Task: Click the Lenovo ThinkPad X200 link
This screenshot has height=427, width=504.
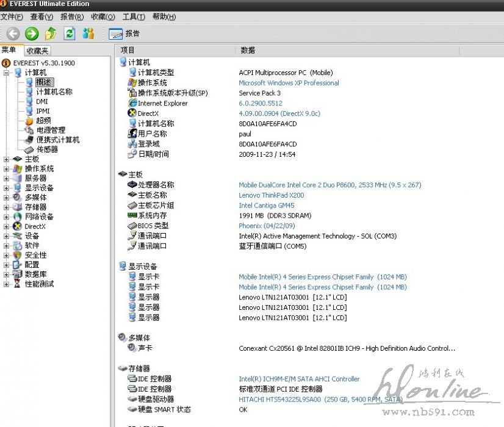Action: tap(271, 195)
